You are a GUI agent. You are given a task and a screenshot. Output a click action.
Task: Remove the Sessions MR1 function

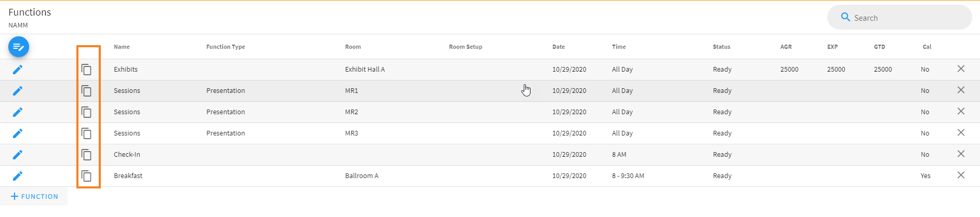(x=961, y=90)
